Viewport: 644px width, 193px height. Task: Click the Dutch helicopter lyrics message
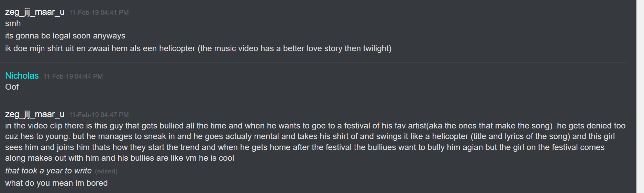point(198,48)
